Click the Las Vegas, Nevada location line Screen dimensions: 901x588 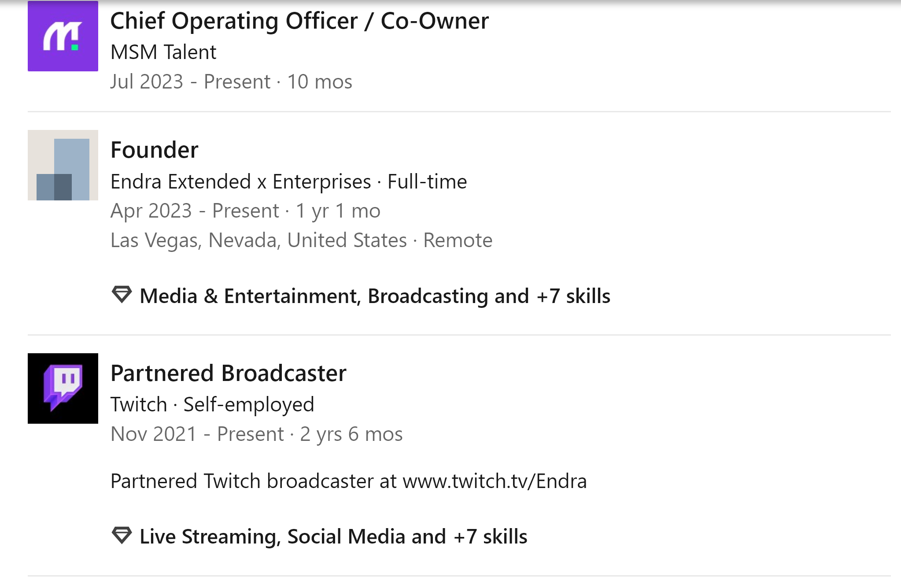[301, 240]
